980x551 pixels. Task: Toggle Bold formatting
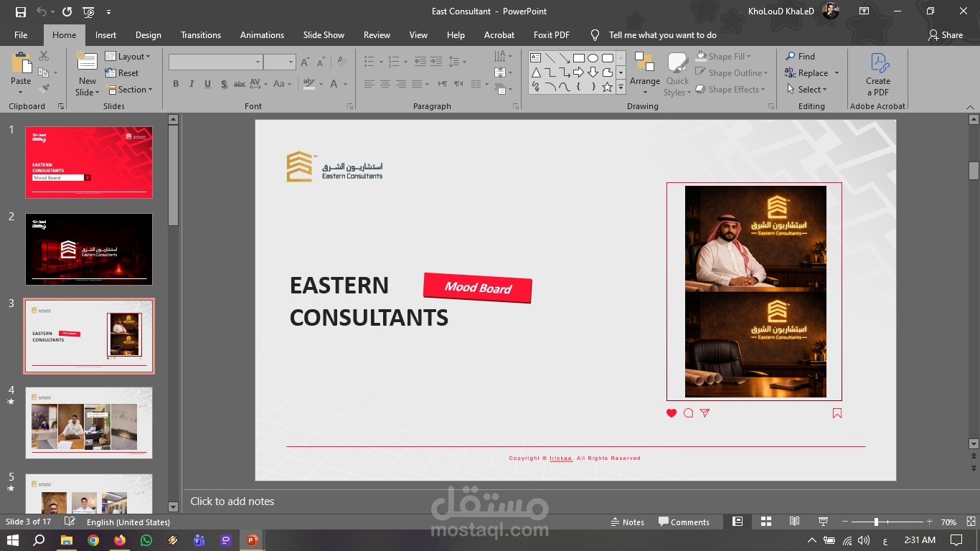click(x=176, y=84)
